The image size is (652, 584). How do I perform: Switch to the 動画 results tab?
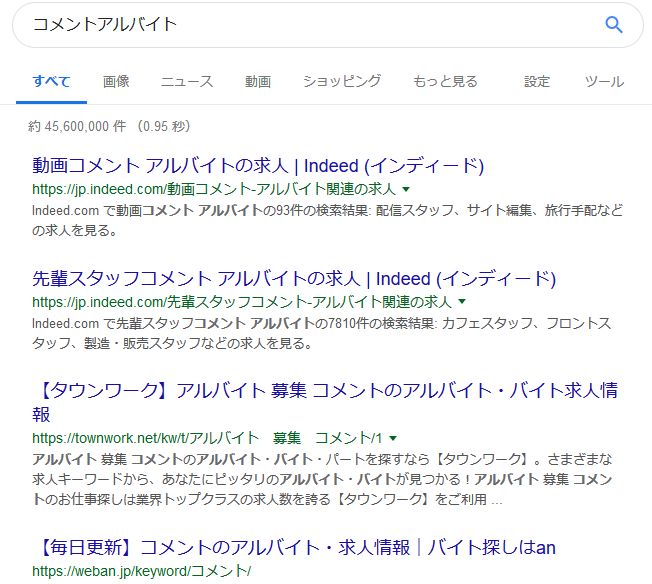click(x=258, y=81)
